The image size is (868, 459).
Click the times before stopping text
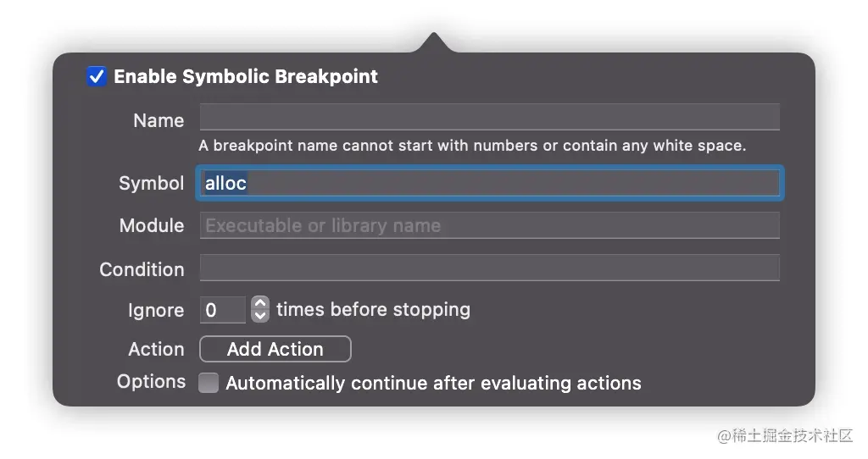pos(373,310)
